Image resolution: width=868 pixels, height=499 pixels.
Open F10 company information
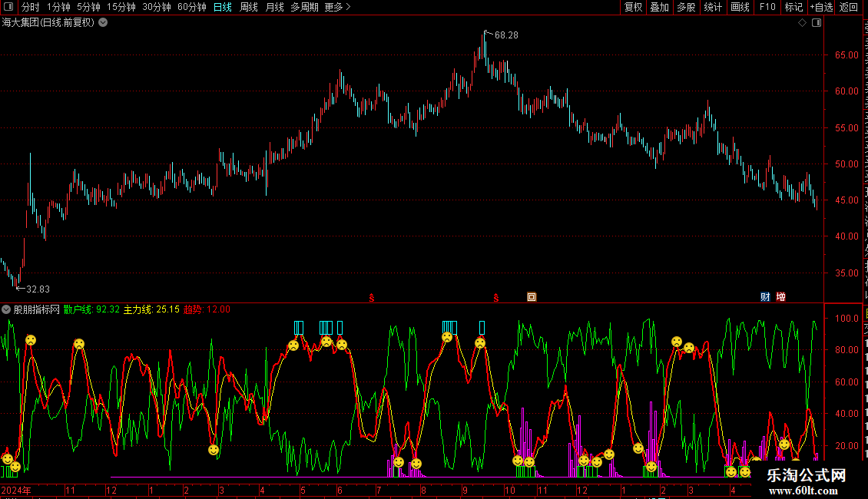(767, 7)
